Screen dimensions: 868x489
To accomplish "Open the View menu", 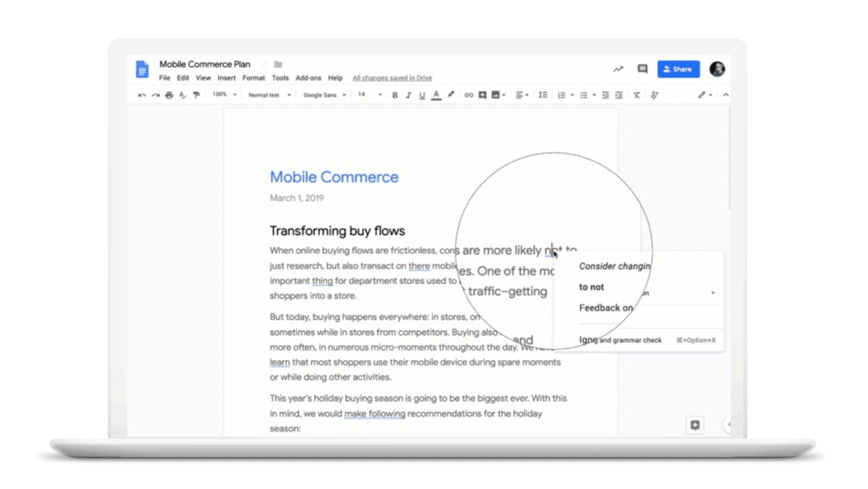I will [203, 78].
